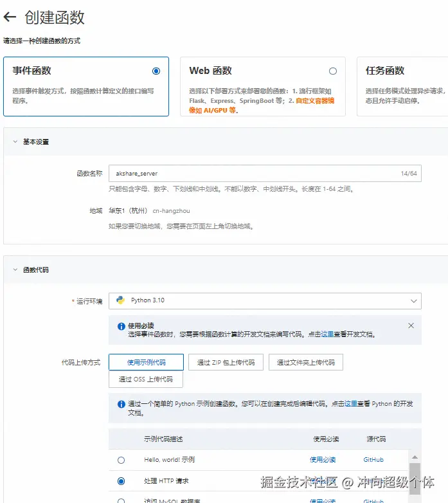
Task: Open the 运行环境 Python 3.10 dropdown
Action: 265,300
